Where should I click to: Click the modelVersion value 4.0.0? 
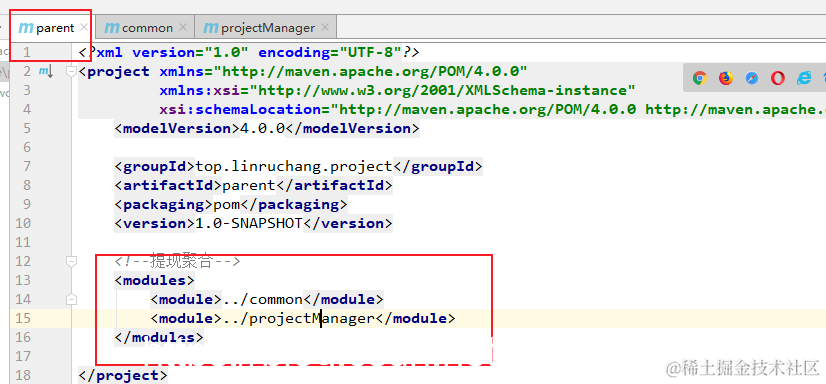pos(262,129)
